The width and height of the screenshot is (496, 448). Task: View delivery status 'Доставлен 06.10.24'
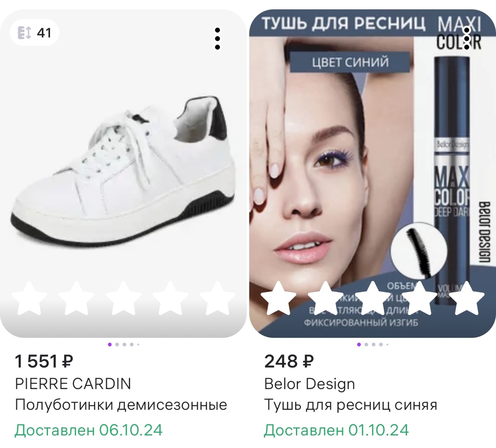coord(89,430)
